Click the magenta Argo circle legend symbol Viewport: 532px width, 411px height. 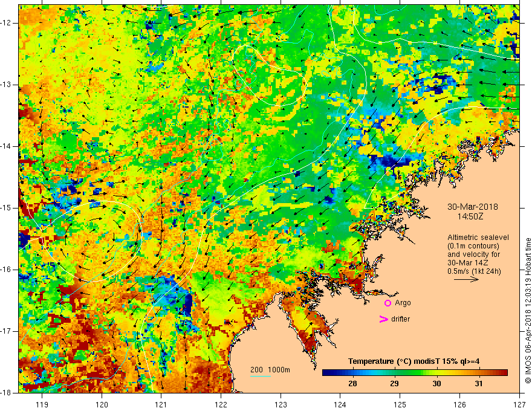click(x=388, y=303)
